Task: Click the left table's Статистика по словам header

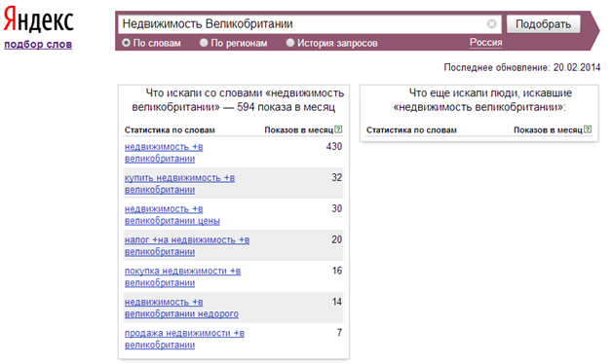Action: click(170, 130)
